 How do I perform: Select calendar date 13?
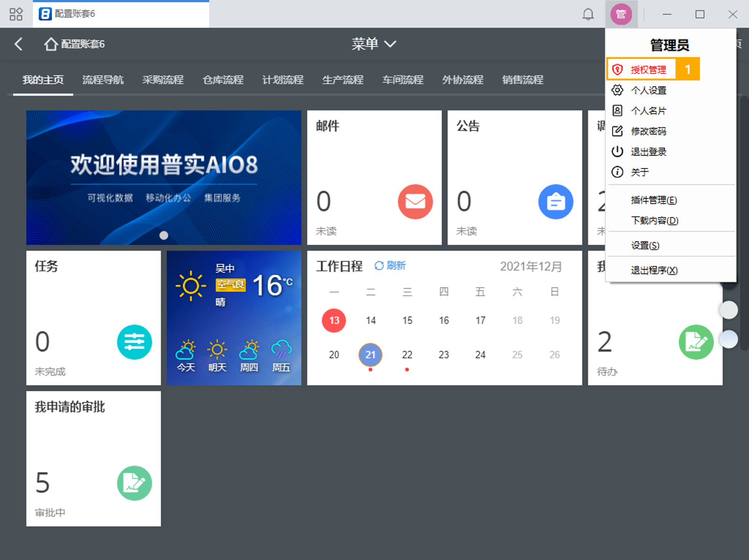coord(334,320)
